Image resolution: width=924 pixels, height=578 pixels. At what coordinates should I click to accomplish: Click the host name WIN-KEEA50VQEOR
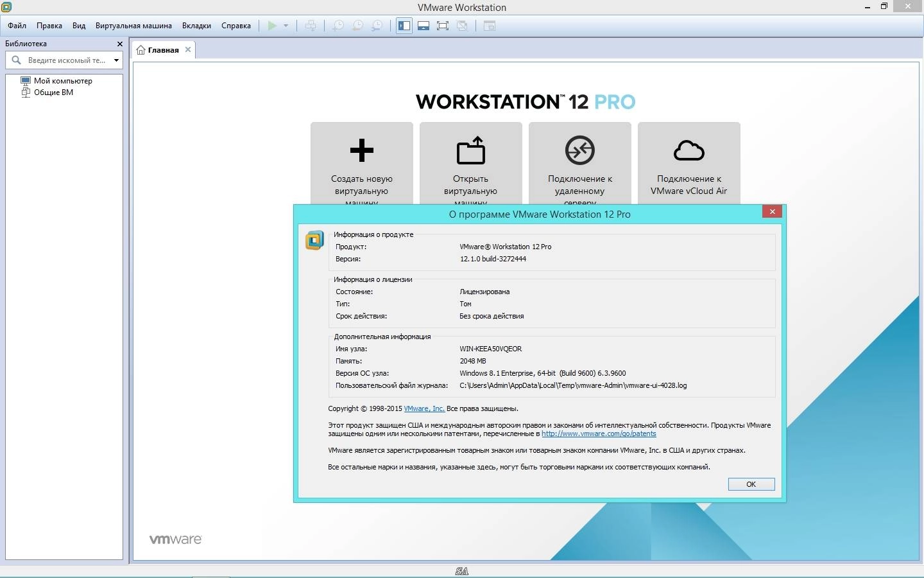pos(491,349)
